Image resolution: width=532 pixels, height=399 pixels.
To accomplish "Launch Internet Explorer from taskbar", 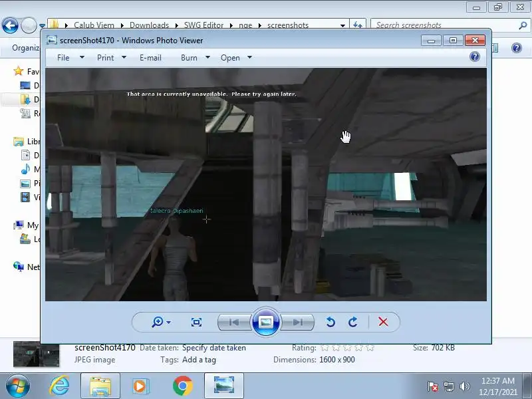I will point(59,386).
